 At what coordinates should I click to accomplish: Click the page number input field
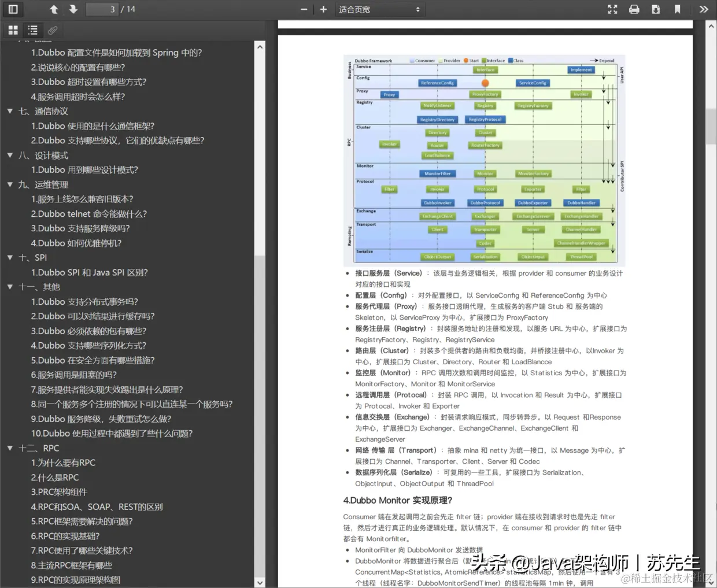point(102,9)
